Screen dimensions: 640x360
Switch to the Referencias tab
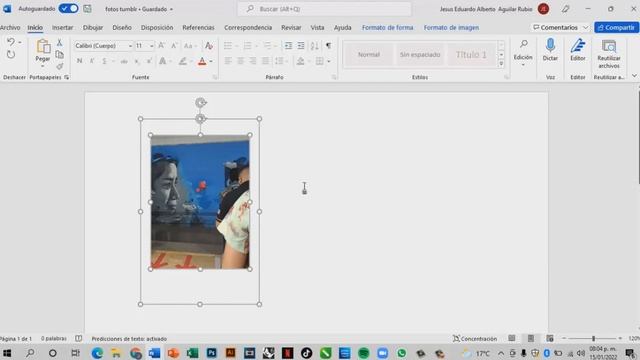tap(198, 27)
